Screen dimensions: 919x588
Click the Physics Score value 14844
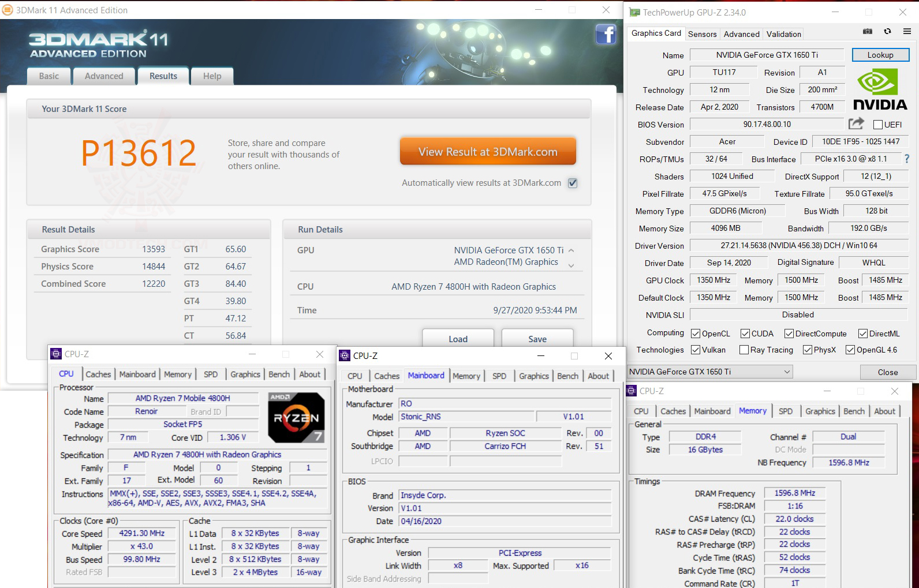coord(154,267)
